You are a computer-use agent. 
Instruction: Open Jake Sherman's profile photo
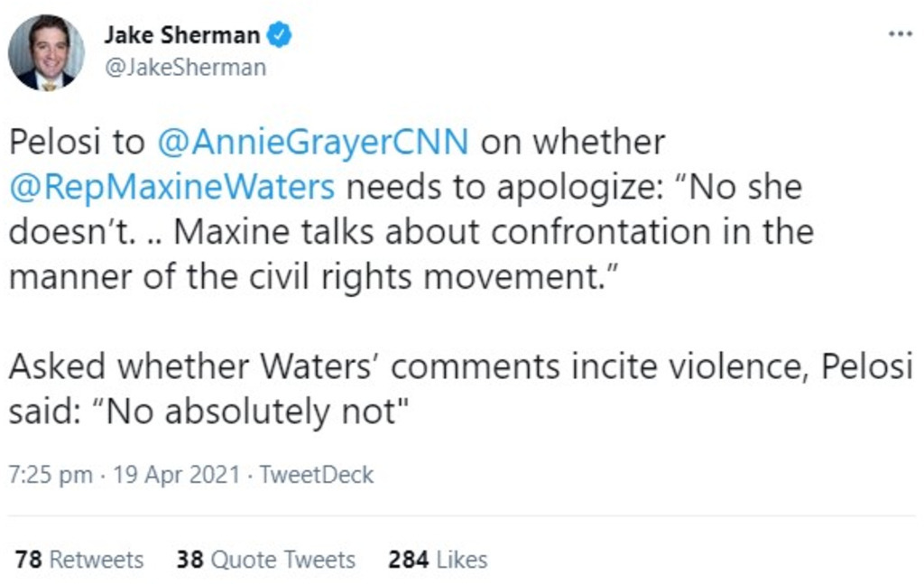pyautogui.click(x=46, y=52)
